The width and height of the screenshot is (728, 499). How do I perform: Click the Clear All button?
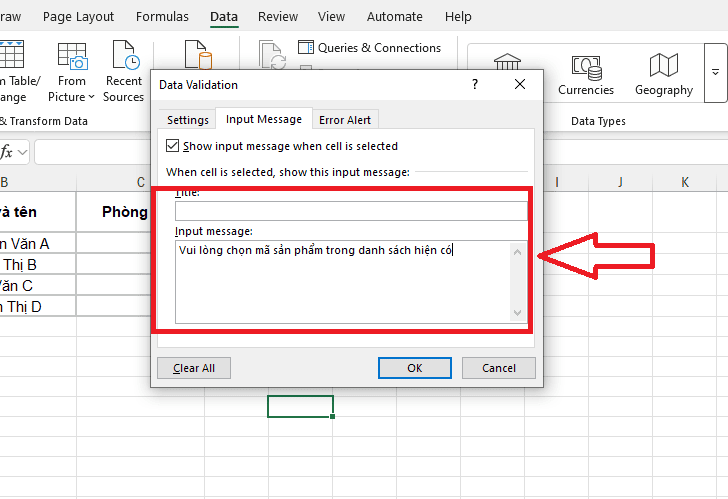[x=194, y=368]
